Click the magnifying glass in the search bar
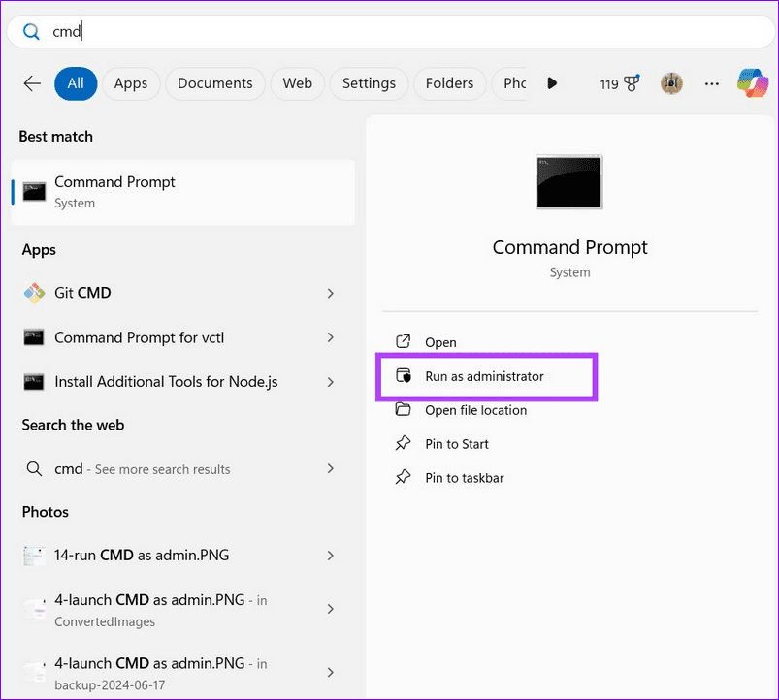The height and width of the screenshot is (700, 779). coord(30,31)
